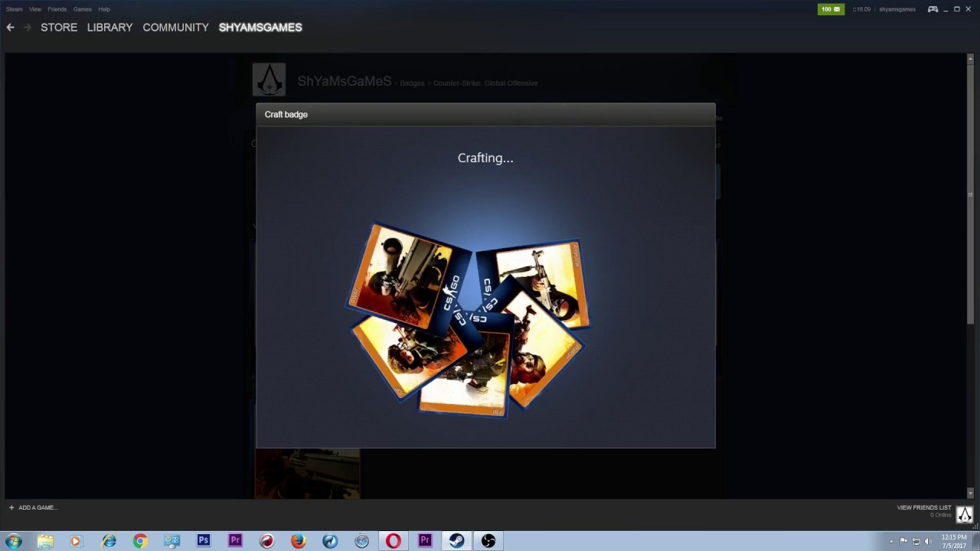Click the Craft badge dialog title
The image size is (980, 551).
click(x=286, y=114)
